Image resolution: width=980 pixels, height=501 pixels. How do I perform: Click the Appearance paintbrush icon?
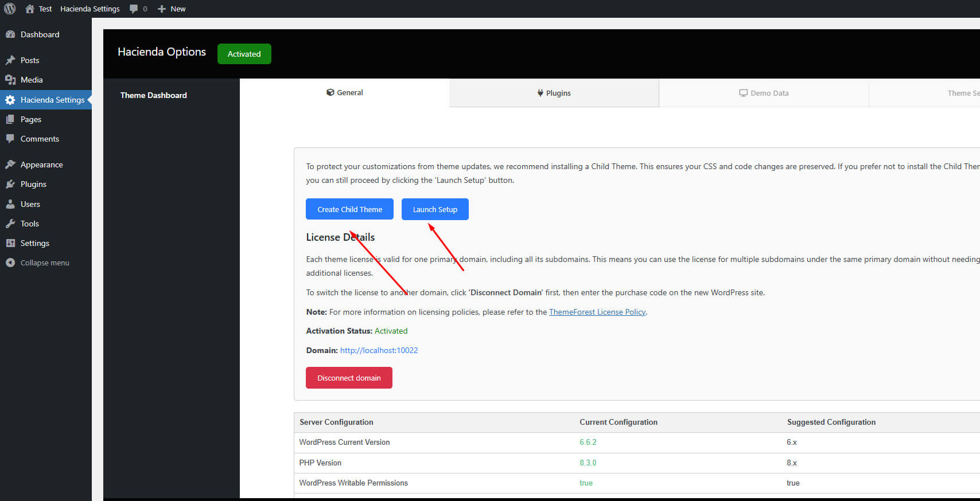pos(10,165)
